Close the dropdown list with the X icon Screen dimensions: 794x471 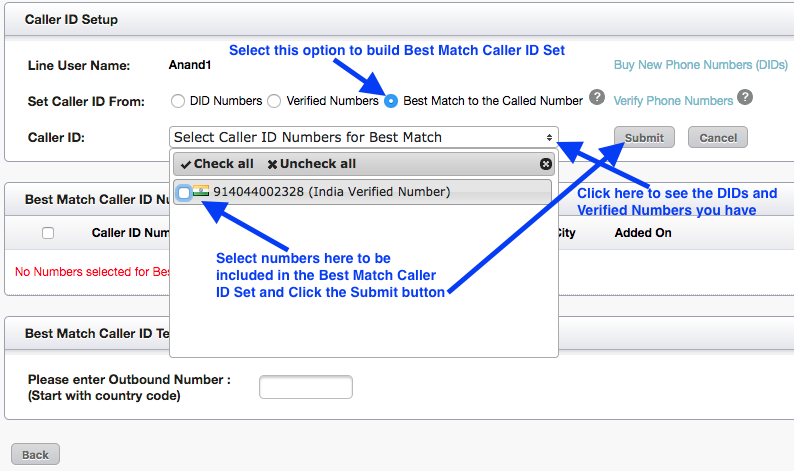(545, 164)
